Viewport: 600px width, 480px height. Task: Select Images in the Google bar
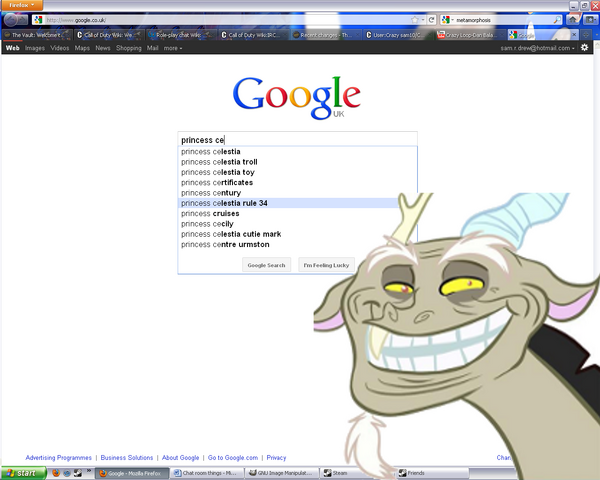pos(35,48)
